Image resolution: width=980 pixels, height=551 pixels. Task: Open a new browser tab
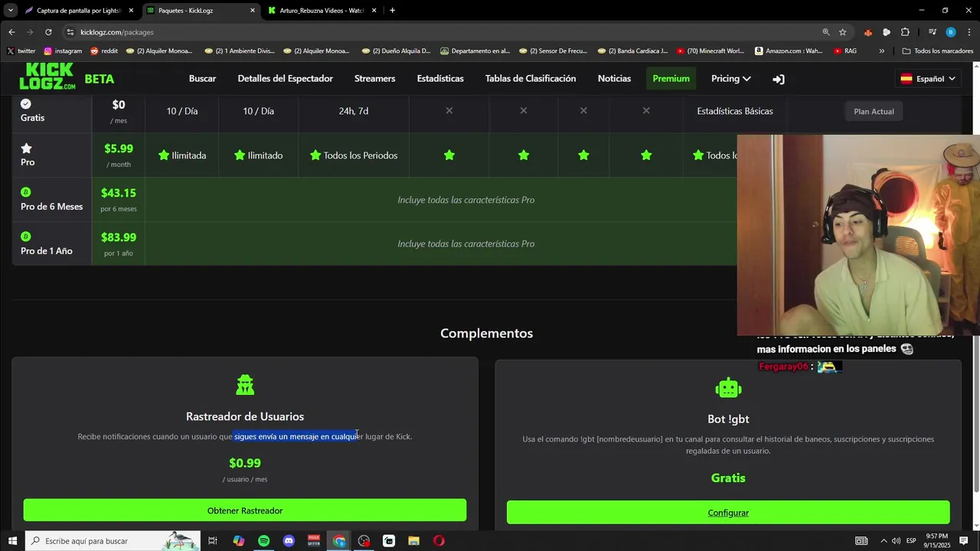(x=392, y=11)
